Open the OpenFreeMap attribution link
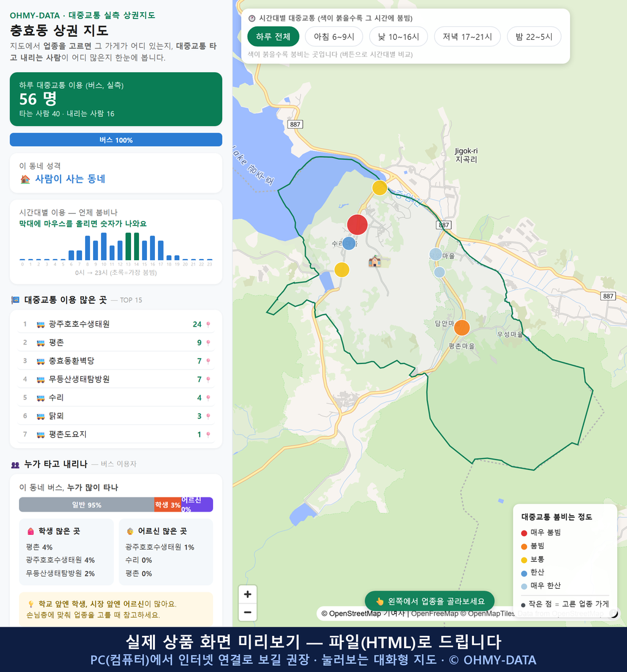The height and width of the screenshot is (672, 627). [435, 613]
